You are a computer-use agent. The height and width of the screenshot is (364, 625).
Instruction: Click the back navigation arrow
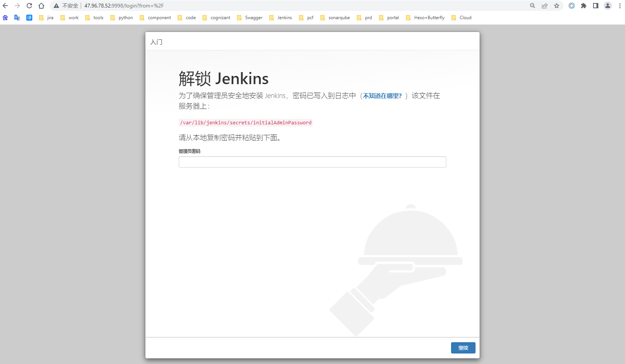coord(5,6)
